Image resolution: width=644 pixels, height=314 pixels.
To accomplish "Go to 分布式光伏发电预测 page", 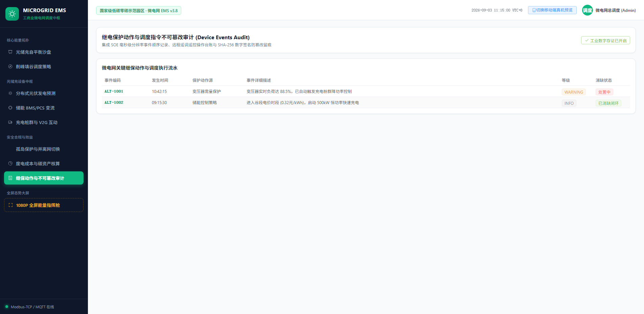I will pos(44,93).
